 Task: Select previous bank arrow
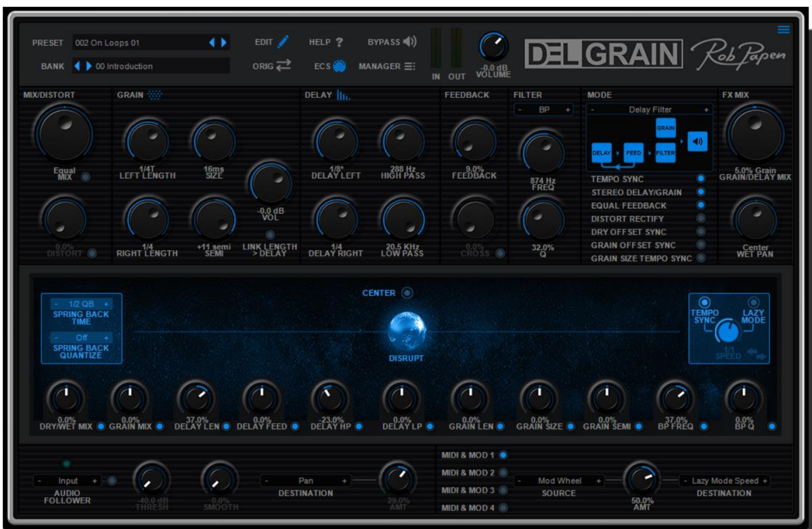(x=77, y=66)
